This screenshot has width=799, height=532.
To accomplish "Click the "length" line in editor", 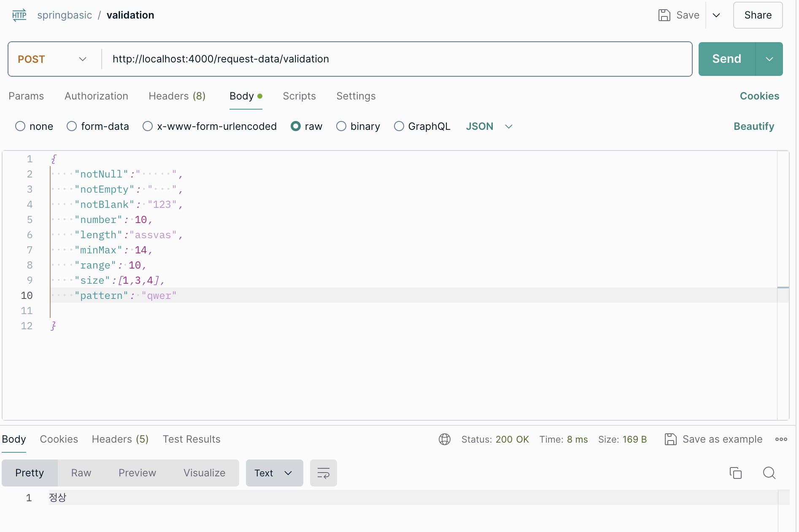I will point(413,235).
